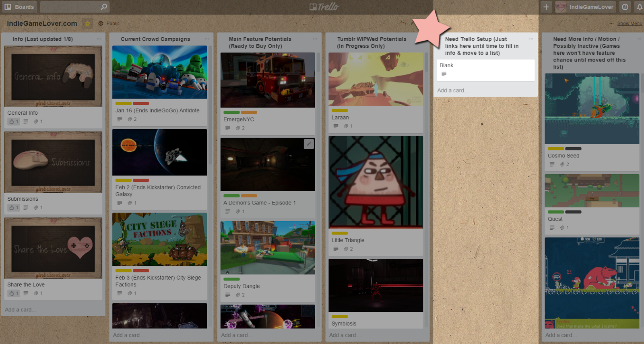Click the description icon on Deputy Dangle card
The height and width of the screenshot is (344, 644).
[x=228, y=295]
